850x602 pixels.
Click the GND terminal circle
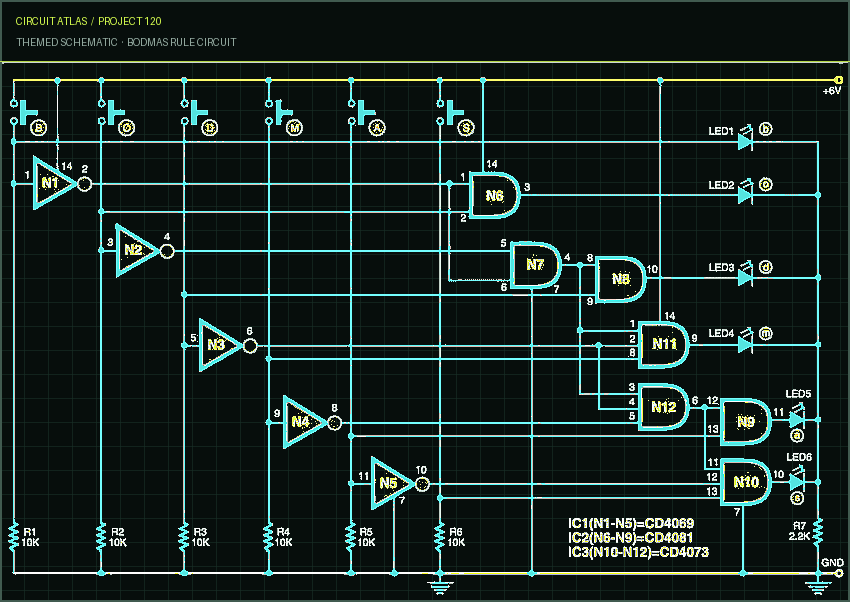pos(839,573)
